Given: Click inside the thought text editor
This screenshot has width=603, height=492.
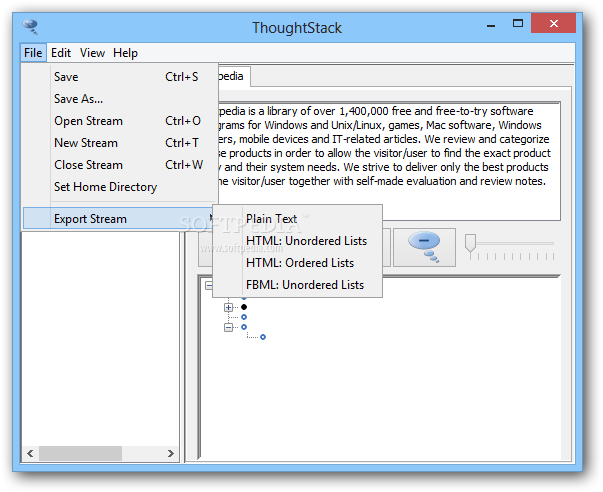Looking at the screenshot, I should pos(388,161).
